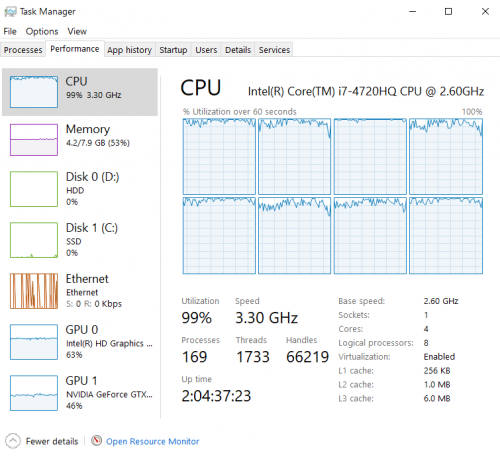Click the Resource Monitor gauge icon
The height and width of the screenshot is (457, 500).
[x=96, y=441]
